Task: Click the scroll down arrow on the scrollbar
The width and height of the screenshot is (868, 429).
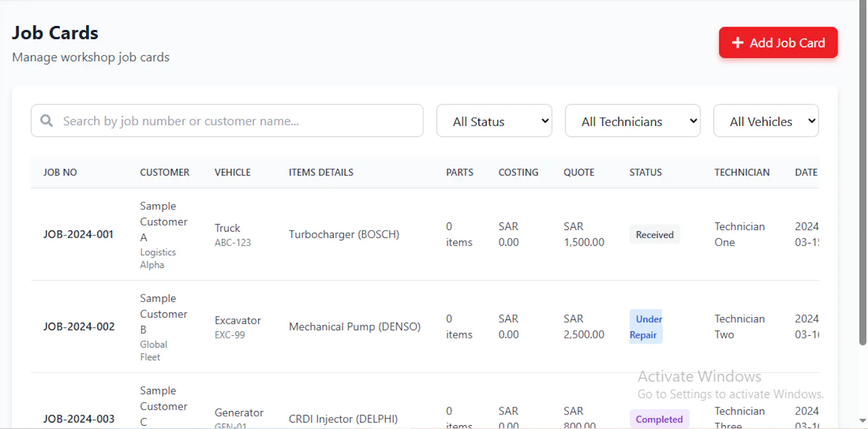Action: point(863,420)
